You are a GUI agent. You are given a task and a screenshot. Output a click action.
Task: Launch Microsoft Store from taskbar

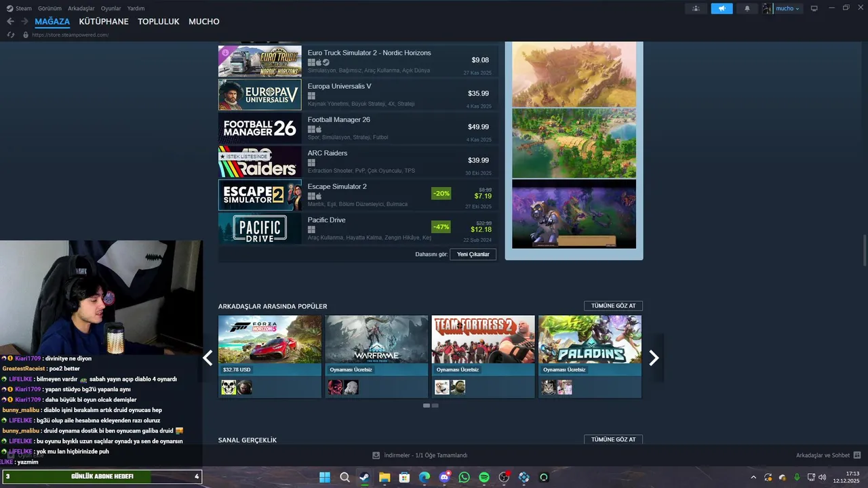pyautogui.click(x=405, y=477)
